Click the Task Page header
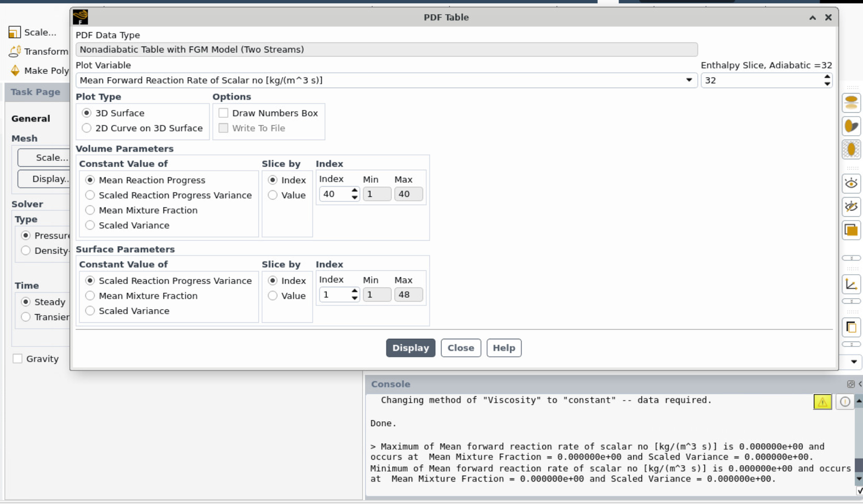The height and width of the screenshot is (504, 863). tap(36, 92)
